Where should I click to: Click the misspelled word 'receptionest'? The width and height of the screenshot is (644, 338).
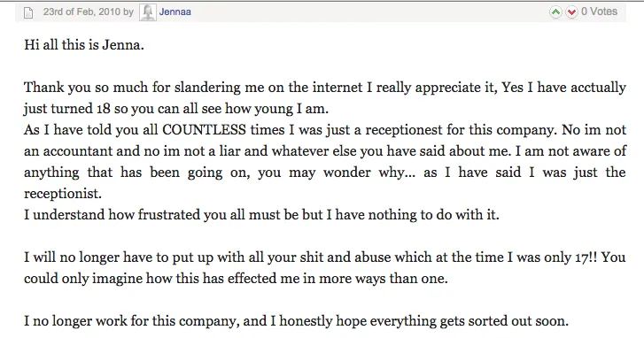[405, 130]
